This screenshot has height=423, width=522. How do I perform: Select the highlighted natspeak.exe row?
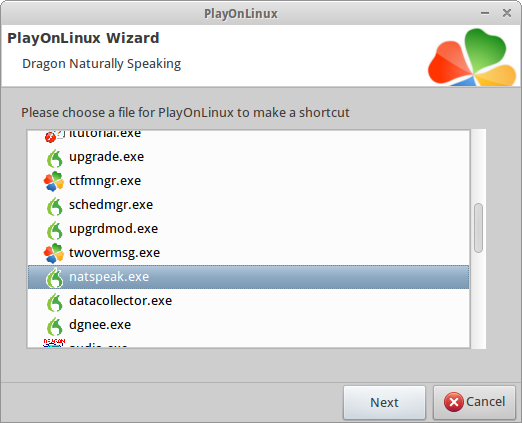click(x=248, y=277)
